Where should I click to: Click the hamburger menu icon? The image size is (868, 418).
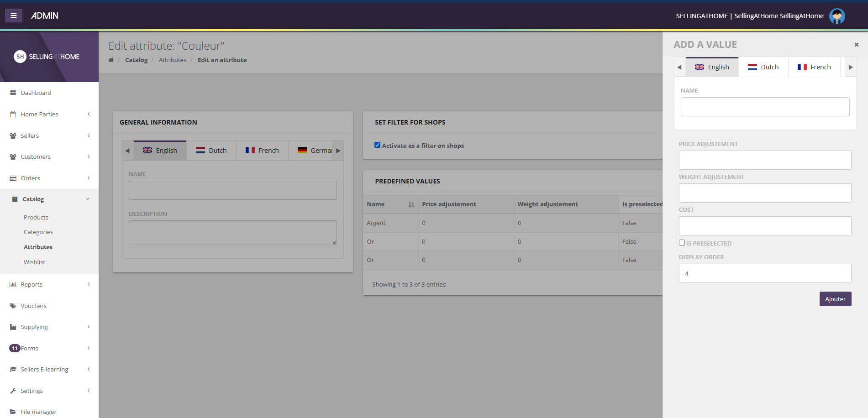pos(14,16)
